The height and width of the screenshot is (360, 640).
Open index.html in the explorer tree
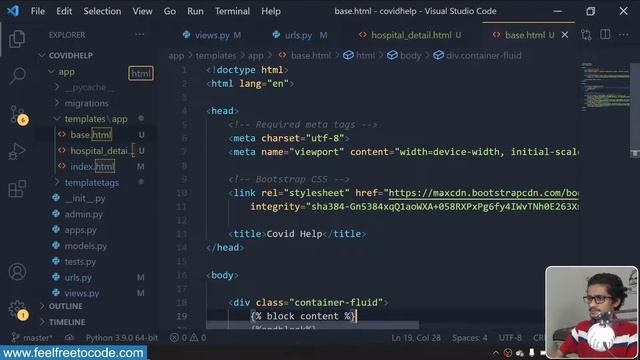click(92, 167)
